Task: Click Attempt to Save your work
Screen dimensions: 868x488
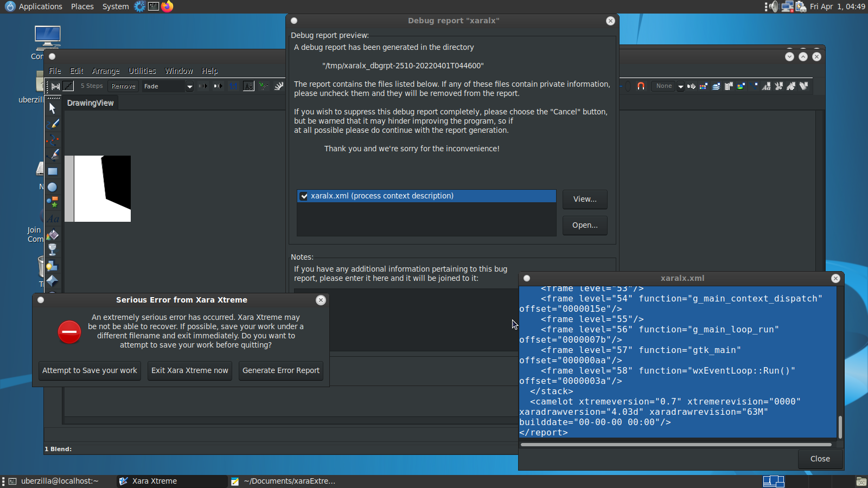Action: [x=90, y=370]
